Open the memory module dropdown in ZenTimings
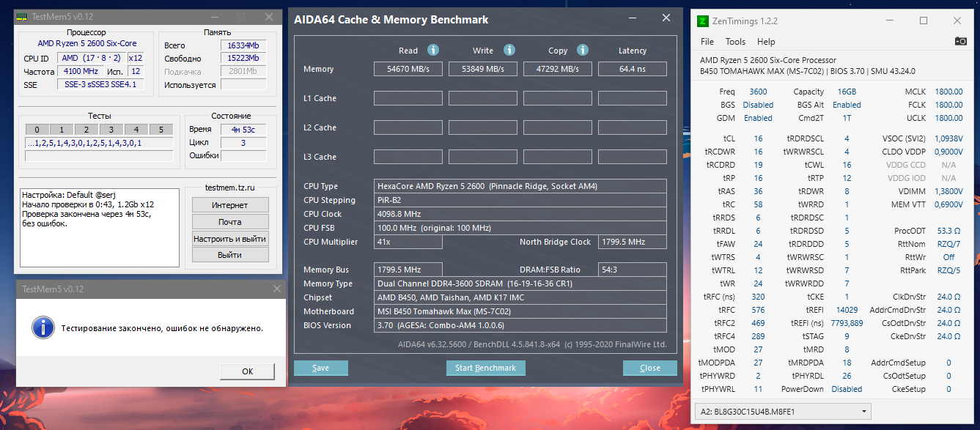This screenshot has width=980, height=430. tap(783, 411)
